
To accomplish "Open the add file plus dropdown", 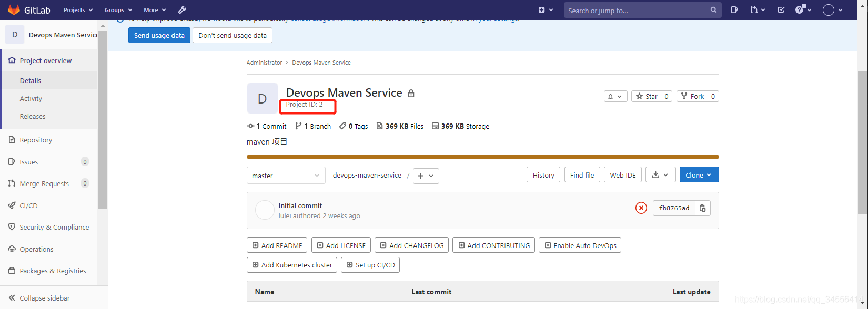I will point(426,176).
